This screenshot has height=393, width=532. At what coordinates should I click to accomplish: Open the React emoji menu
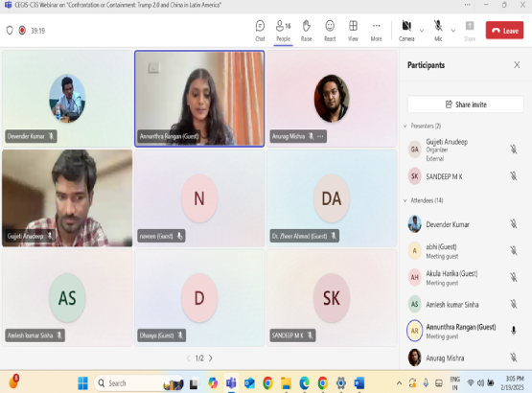(x=330, y=31)
